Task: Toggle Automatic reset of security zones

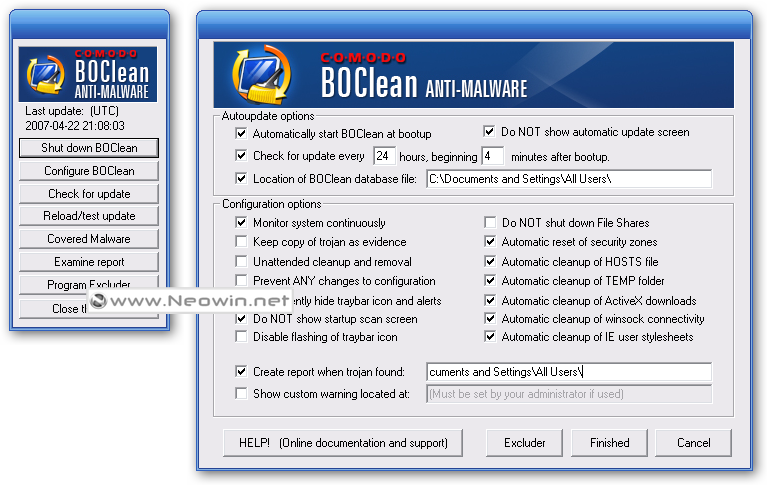Action: [x=490, y=242]
